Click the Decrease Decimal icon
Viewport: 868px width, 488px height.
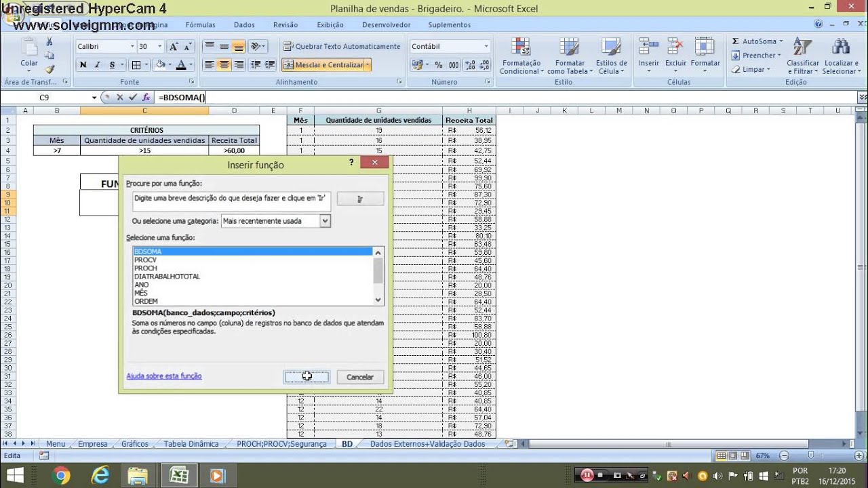click(484, 65)
